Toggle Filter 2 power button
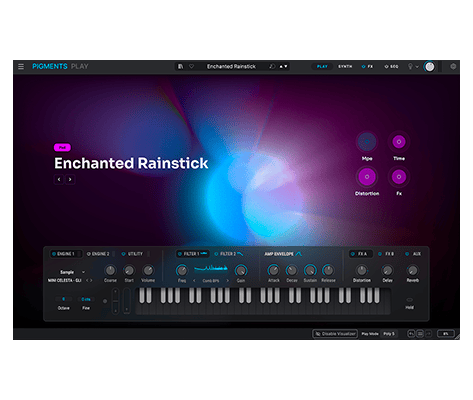Image resolution: width=473 pixels, height=400 pixels. click(216, 254)
